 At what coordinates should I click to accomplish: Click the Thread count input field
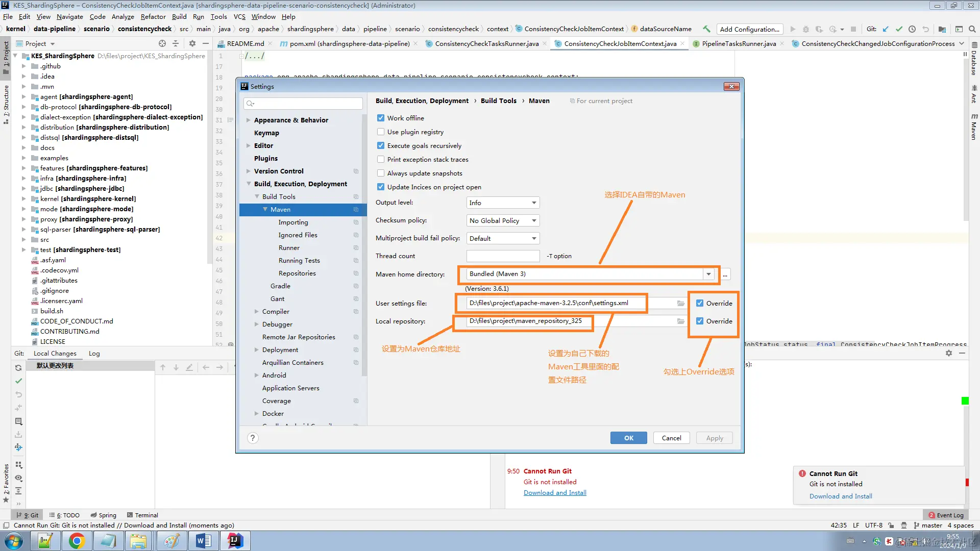[x=503, y=256]
